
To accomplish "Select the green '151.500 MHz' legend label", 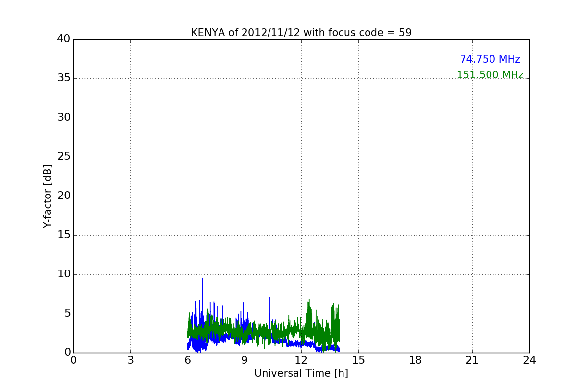I will point(490,75).
